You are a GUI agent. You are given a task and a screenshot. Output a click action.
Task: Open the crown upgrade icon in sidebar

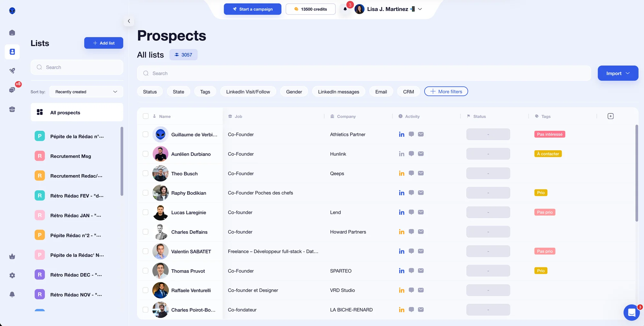[12, 256]
